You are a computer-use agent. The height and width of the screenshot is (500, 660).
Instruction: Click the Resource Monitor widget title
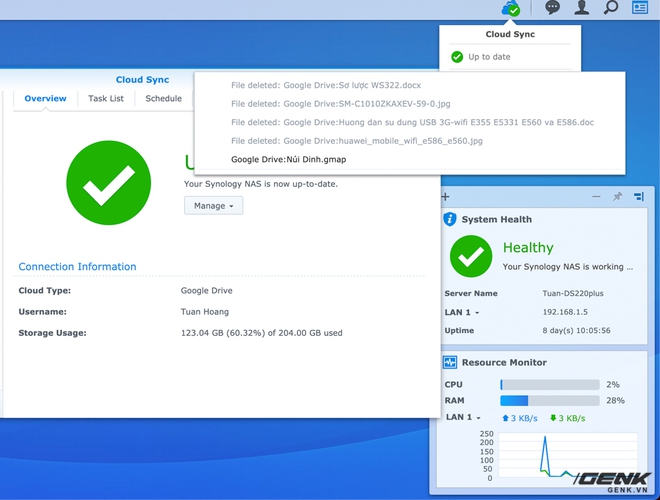[504, 362]
